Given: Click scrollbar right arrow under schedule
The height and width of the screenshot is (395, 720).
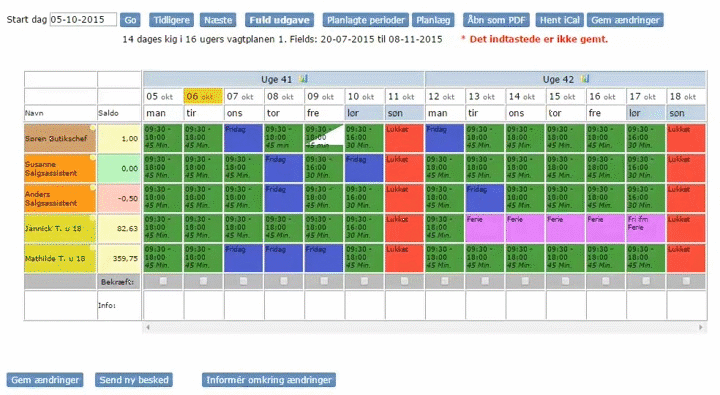Looking at the screenshot, I should (x=701, y=327).
